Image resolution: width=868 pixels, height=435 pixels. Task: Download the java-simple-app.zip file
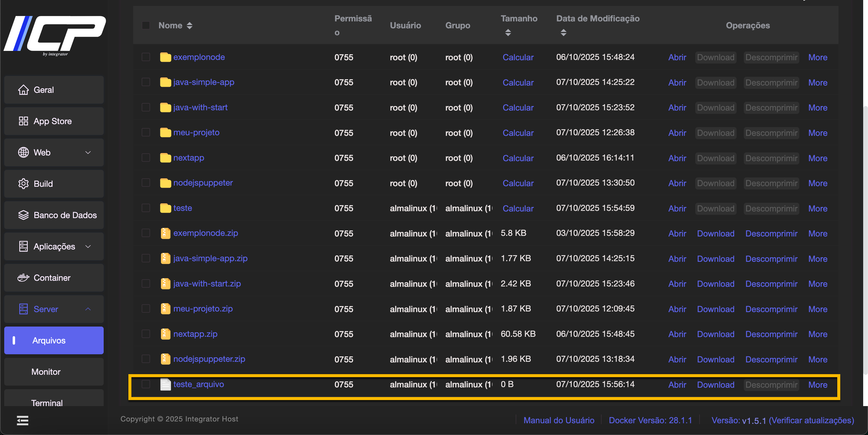[x=715, y=258]
